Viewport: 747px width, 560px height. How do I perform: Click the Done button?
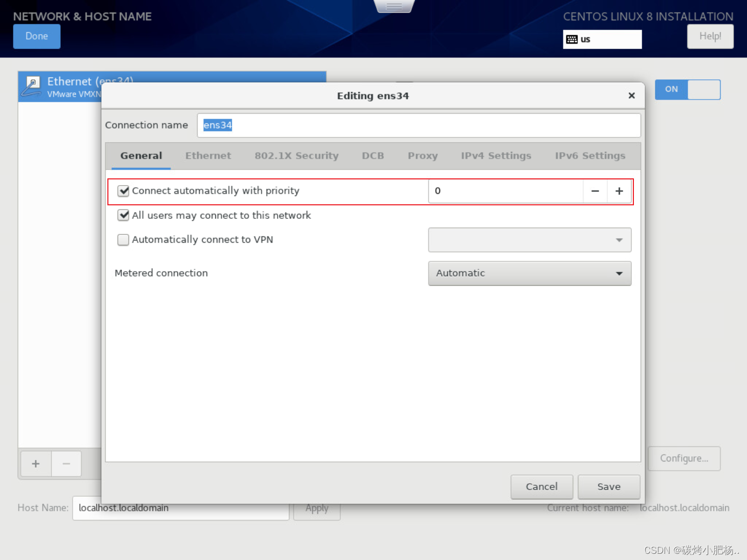(37, 36)
